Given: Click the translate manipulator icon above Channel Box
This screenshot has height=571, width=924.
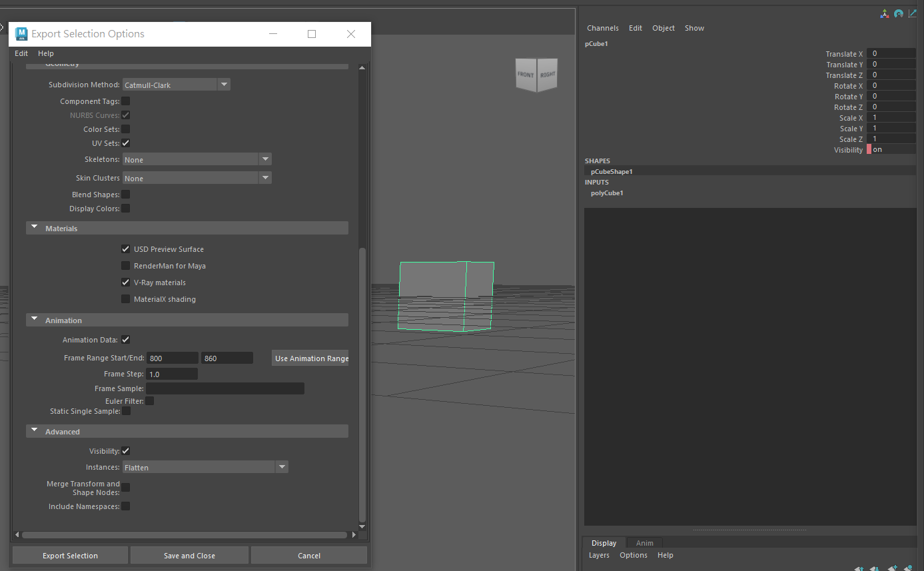Looking at the screenshot, I should pos(885,13).
